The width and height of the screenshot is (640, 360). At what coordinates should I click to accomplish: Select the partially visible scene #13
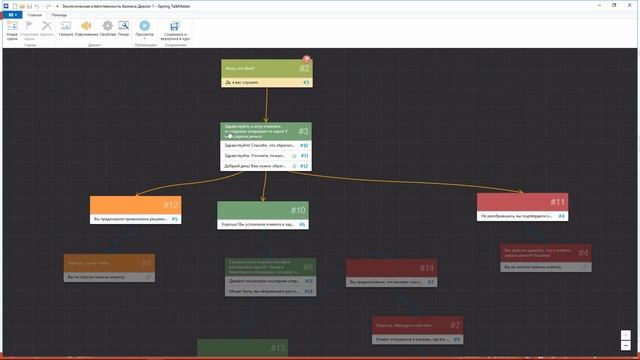click(x=242, y=348)
